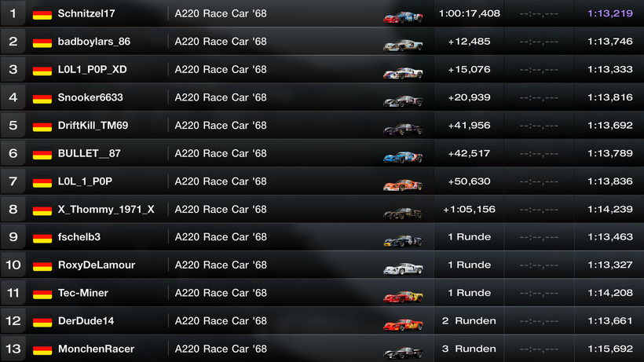
Task: Click 'A220 Race Car '68' for Snooker6633
Action: [221, 97]
